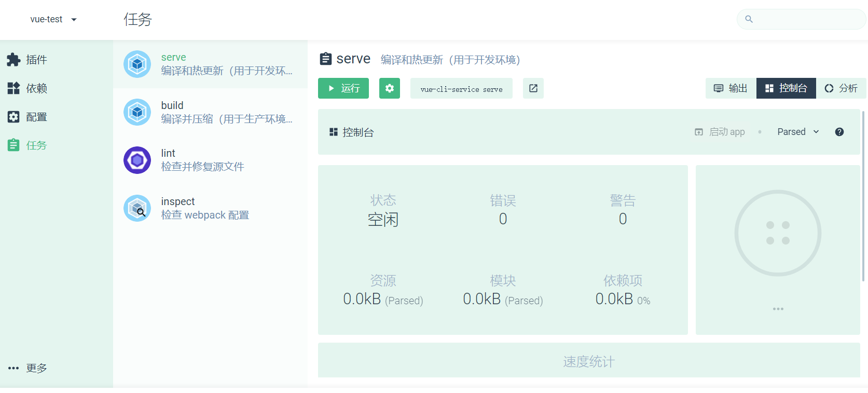
Task: Select the build task in list
Action: pos(210,112)
